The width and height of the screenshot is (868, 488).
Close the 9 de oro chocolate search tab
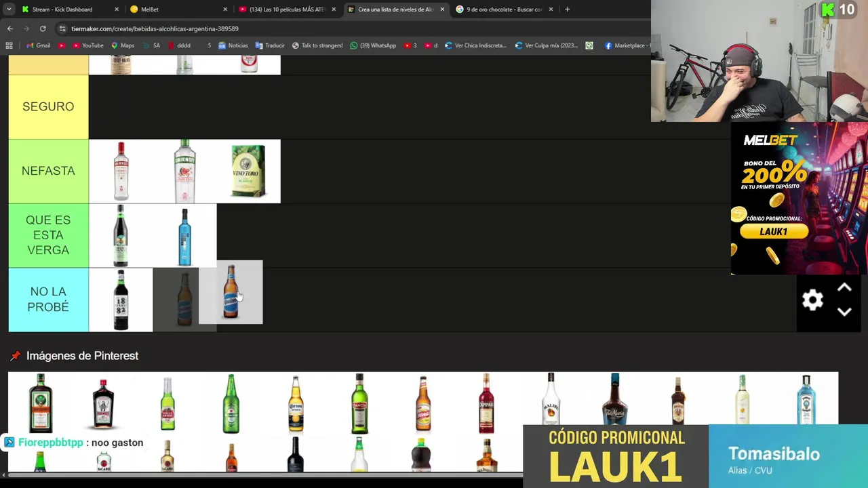pos(551,9)
